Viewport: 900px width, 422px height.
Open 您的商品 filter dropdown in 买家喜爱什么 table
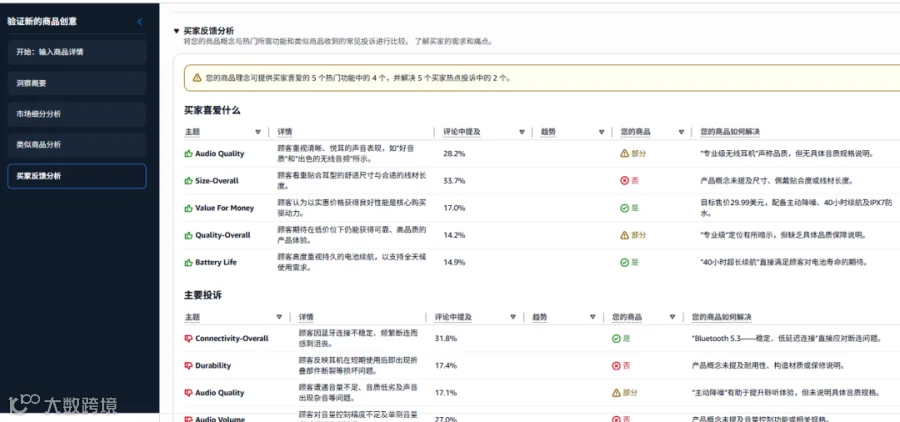[x=681, y=132]
